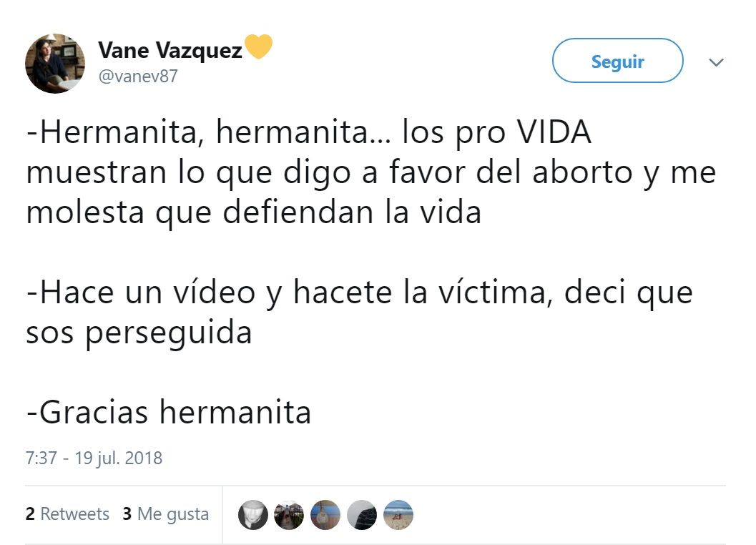756x545 pixels.
Task: Open the liker avatar showing a person walking
Action: [x=289, y=515]
